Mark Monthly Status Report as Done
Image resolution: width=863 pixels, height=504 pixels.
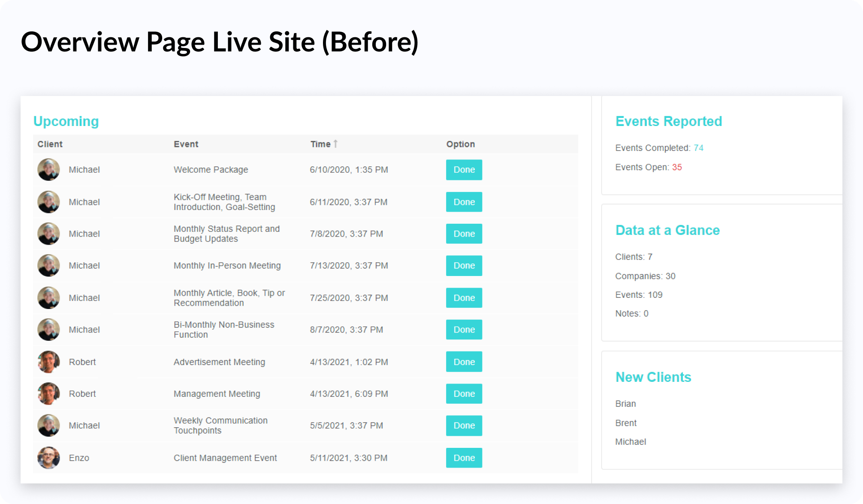tap(464, 234)
